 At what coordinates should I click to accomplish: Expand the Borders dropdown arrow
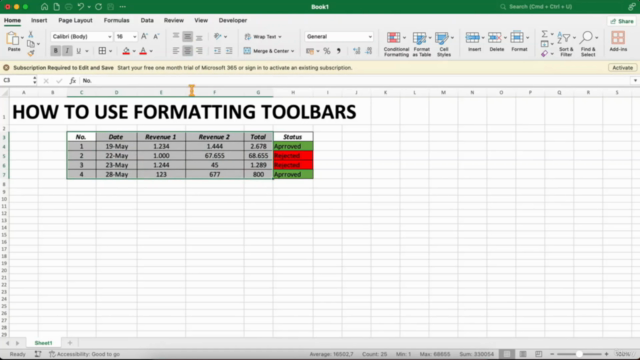111,51
